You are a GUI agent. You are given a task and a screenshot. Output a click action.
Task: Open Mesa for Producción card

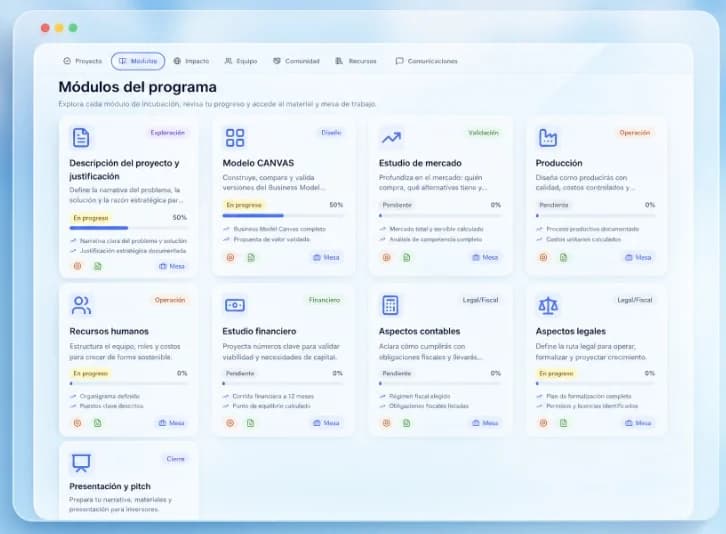click(638, 258)
